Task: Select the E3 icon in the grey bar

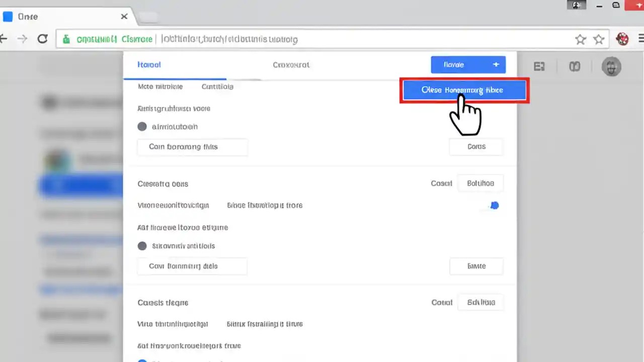Action: coord(539,66)
